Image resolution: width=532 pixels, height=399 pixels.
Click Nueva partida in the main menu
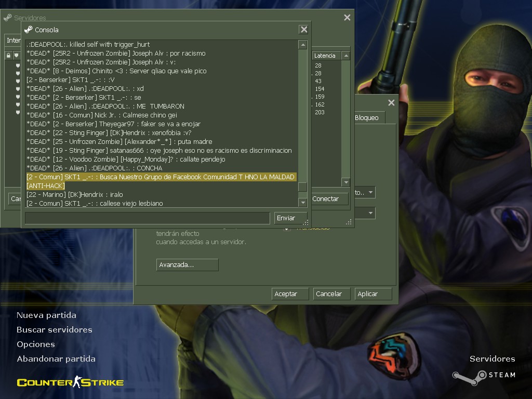(46, 315)
